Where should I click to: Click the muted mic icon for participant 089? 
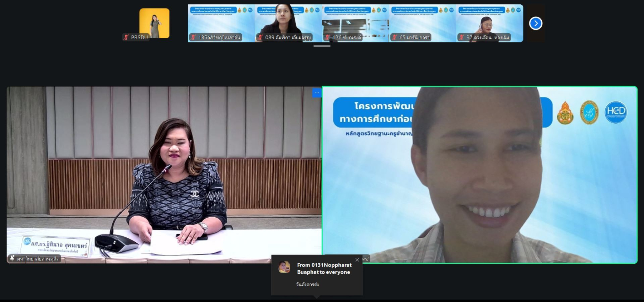click(260, 37)
